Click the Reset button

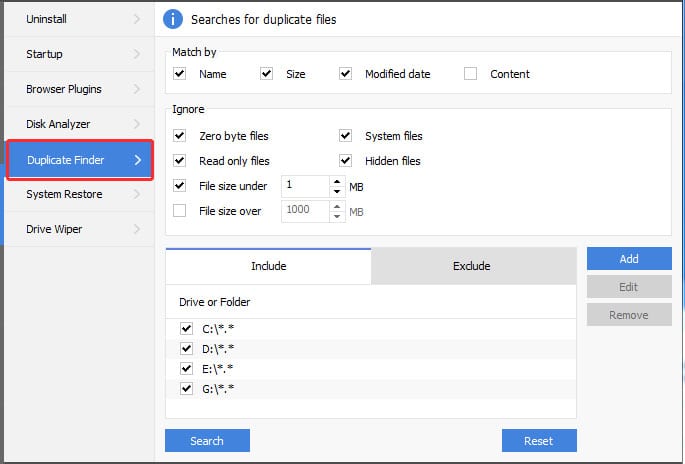(x=539, y=441)
